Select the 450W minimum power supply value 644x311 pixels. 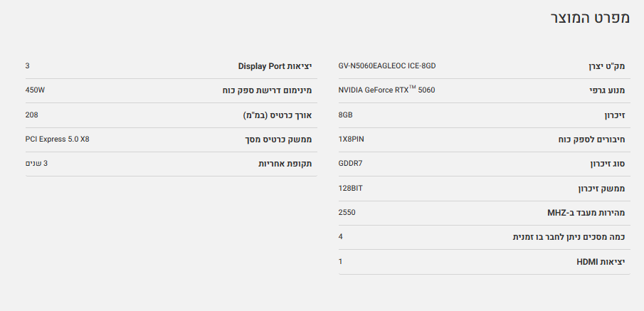click(x=35, y=90)
